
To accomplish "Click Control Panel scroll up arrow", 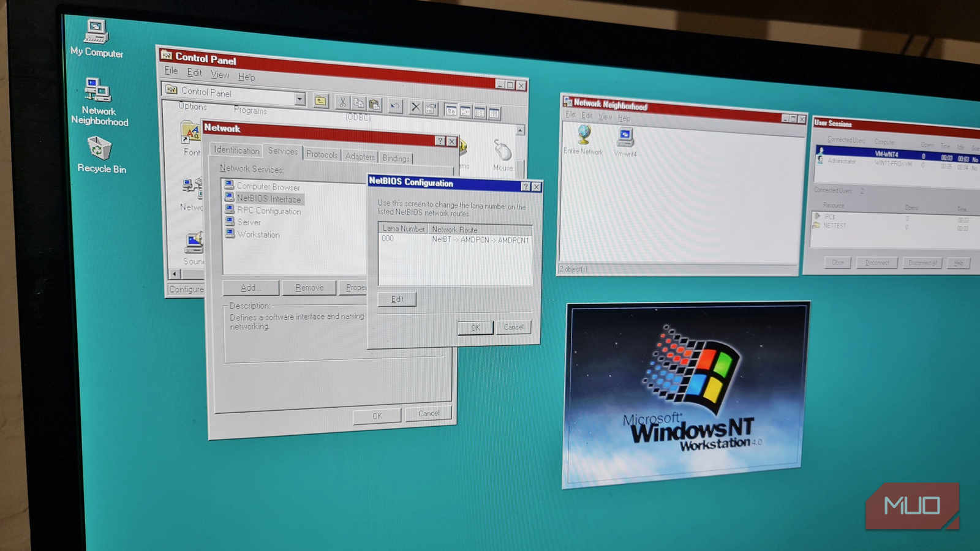I will 521,130.
